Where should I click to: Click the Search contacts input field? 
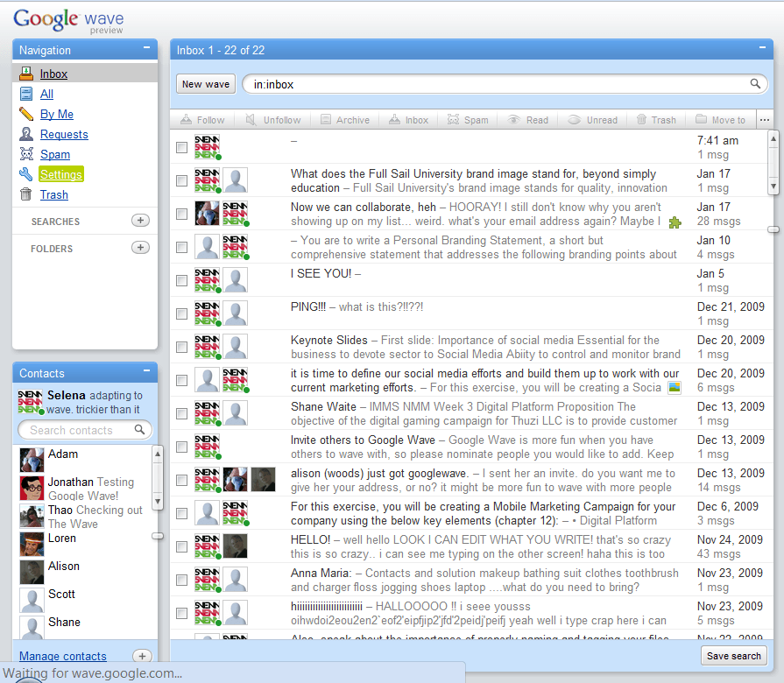pyautogui.click(x=79, y=430)
